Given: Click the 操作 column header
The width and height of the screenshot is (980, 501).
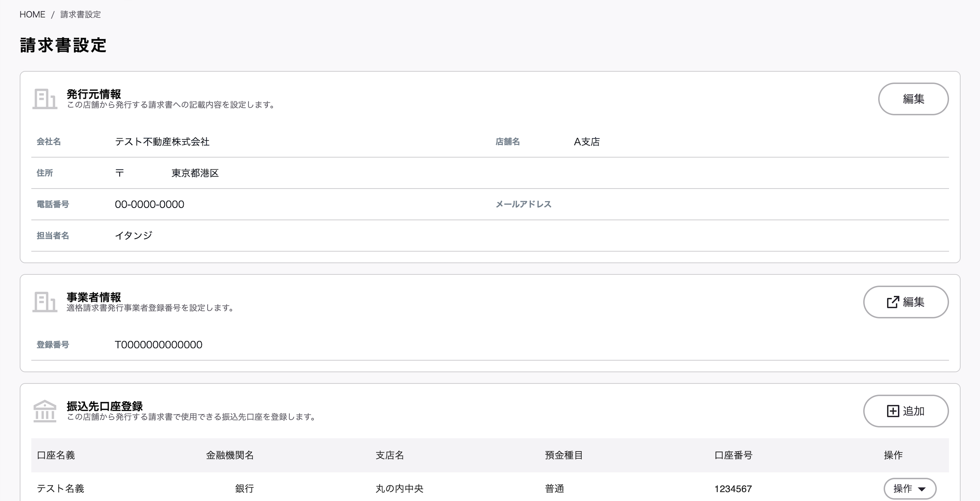Looking at the screenshot, I should pyautogui.click(x=893, y=455).
